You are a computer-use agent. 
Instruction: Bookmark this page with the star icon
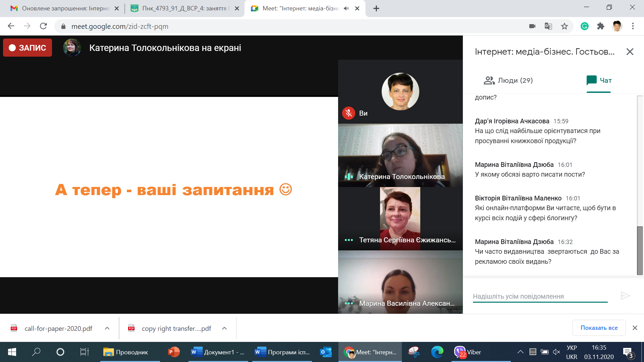[x=565, y=26]
